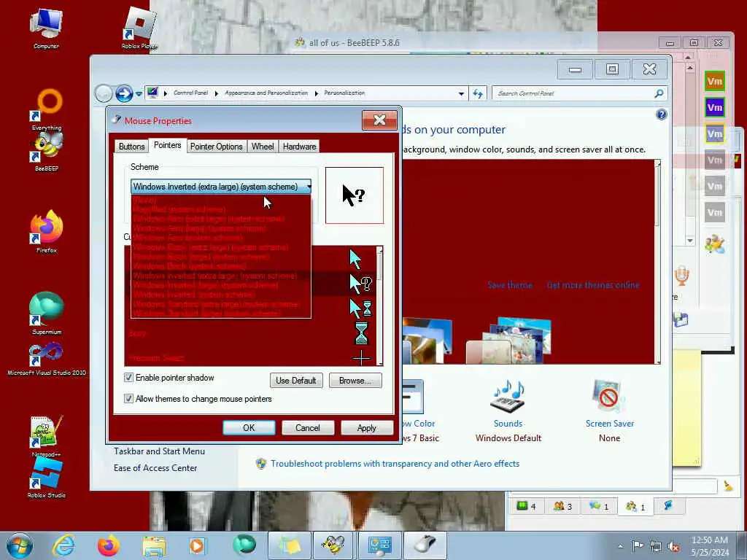The width and height of the screenshot is (747, 560).
Task: Click the orange microphone icon in BeeBEEP
Action: coord(682,276)
